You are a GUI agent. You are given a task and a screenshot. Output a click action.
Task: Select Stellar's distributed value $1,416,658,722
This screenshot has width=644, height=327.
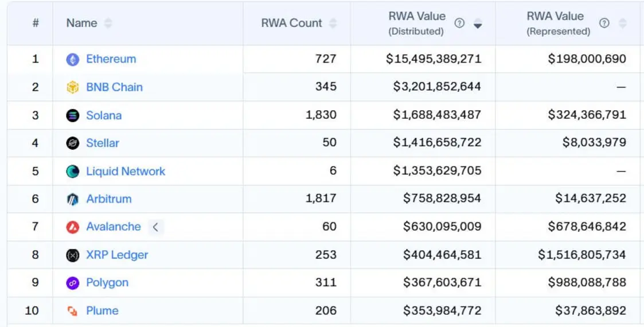(x=437, y=142)
